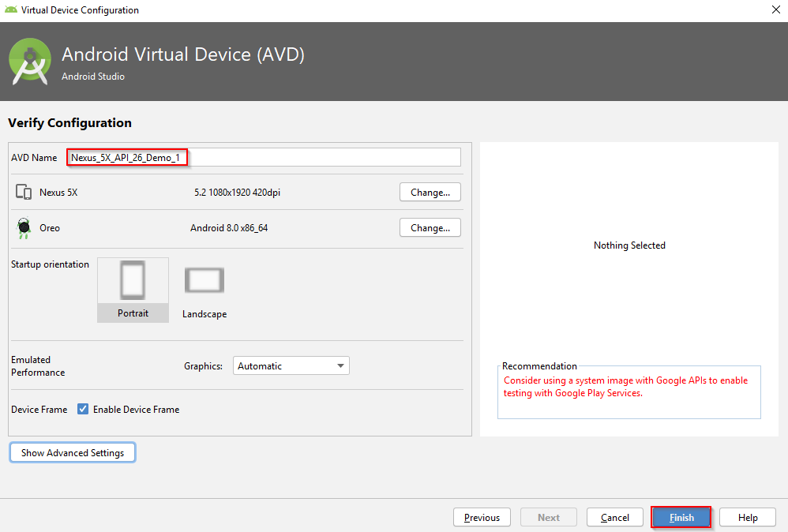This screenshot has height=532, width=788.
Task: Go back with the Previous button
Action: click(x=482, y=518)
